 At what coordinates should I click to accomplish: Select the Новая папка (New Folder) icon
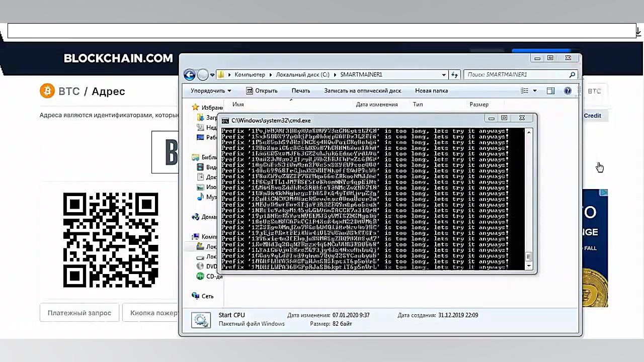coord(431,90)
